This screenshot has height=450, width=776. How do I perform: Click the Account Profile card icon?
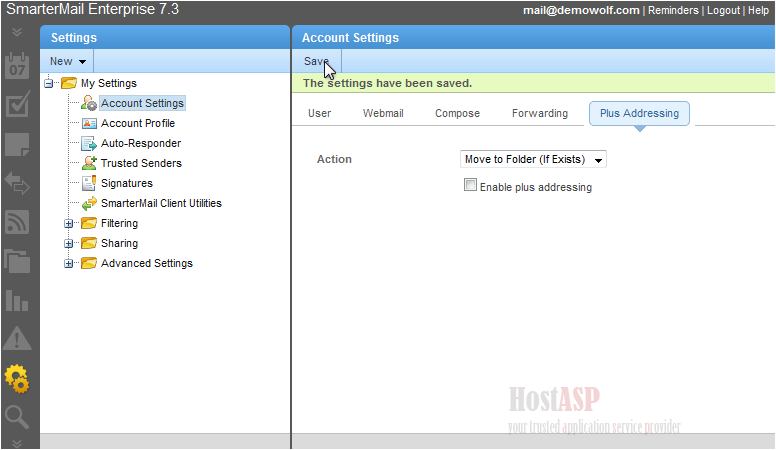[89, 123]
